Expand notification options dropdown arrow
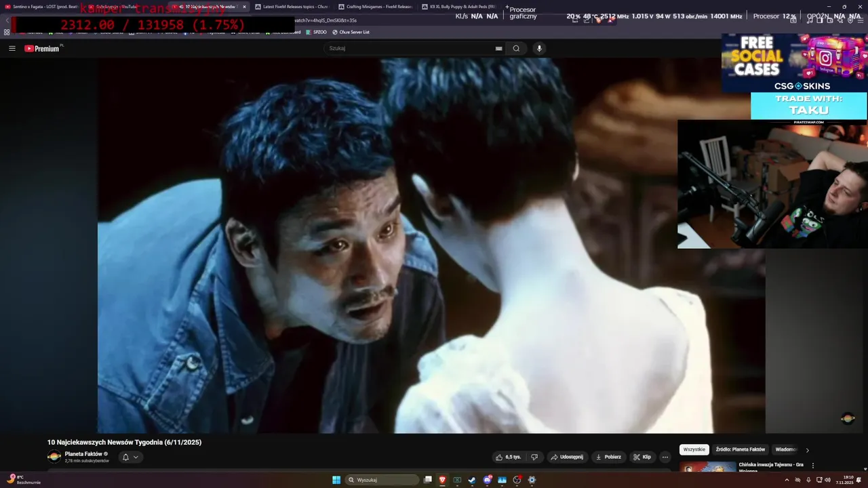868x488 pixels. [136, 457]
